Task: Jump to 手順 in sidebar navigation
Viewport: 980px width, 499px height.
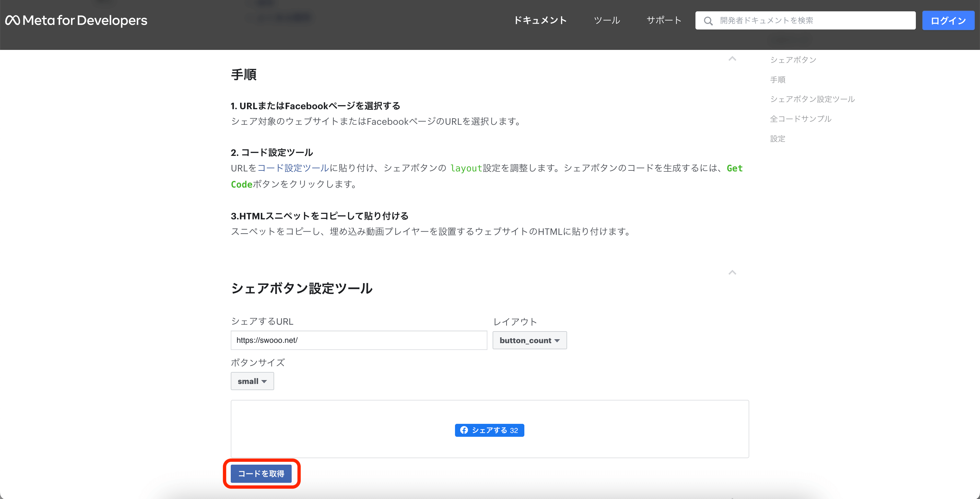Action: (x=777, y=79)
